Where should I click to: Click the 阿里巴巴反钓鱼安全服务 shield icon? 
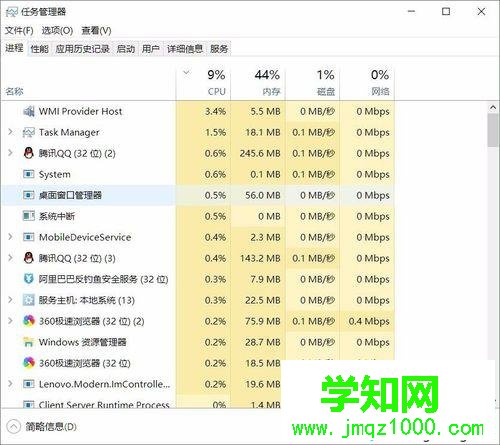29,279
